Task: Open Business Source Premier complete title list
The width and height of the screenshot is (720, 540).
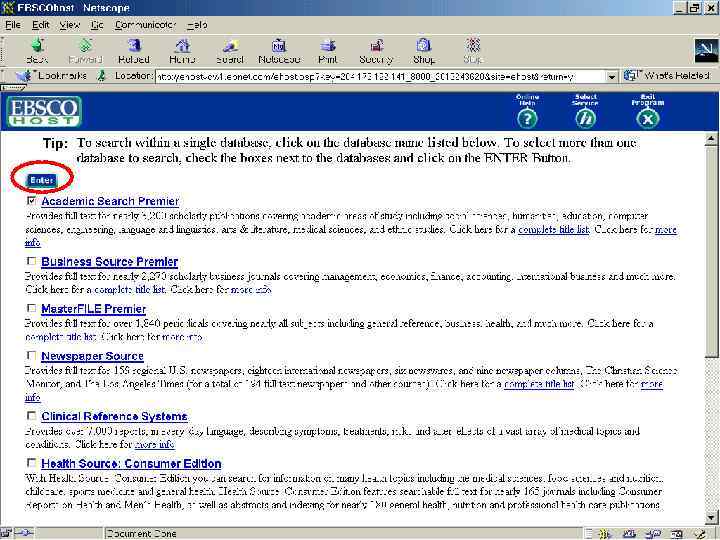Action: 129,290
